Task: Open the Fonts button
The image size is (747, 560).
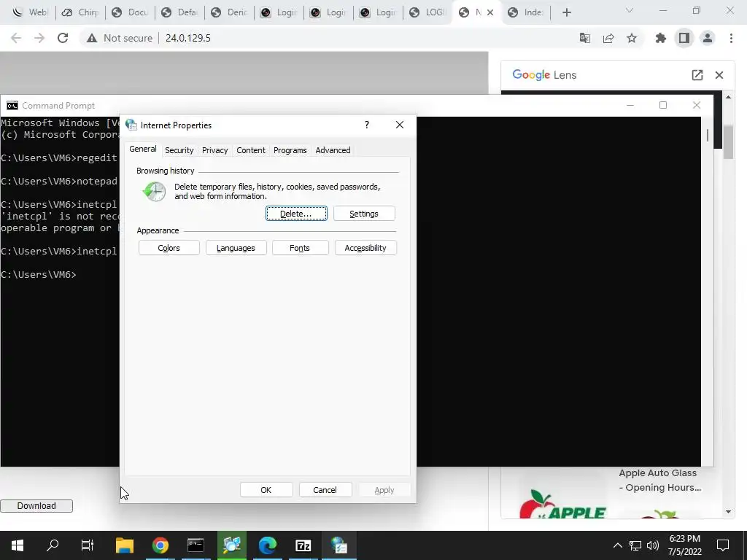Action: pyautogui.click(x=300, y=248)
